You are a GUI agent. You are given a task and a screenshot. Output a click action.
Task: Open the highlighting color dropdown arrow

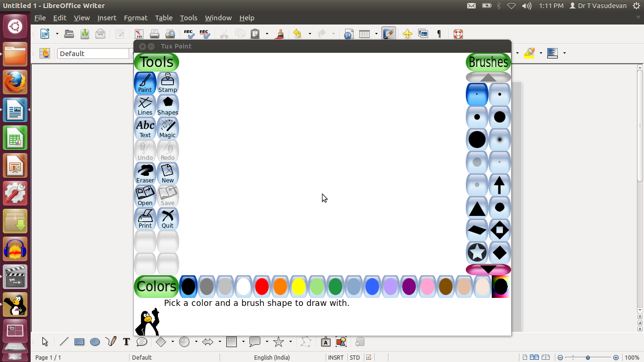click(541, 53)
